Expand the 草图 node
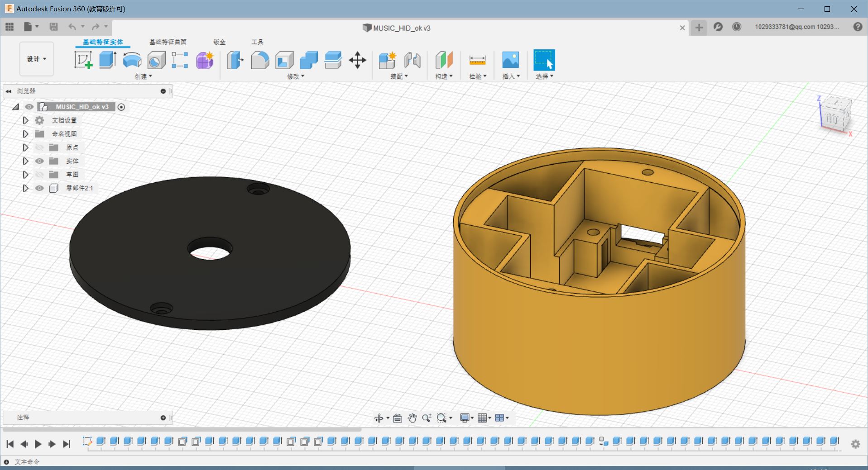868x470 pixels. pyautogui.click(x=25, y=175)
